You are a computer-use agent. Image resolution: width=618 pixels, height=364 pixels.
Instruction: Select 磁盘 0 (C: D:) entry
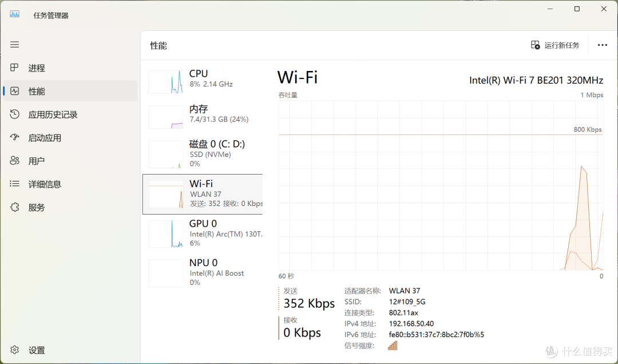coord(203,153)
